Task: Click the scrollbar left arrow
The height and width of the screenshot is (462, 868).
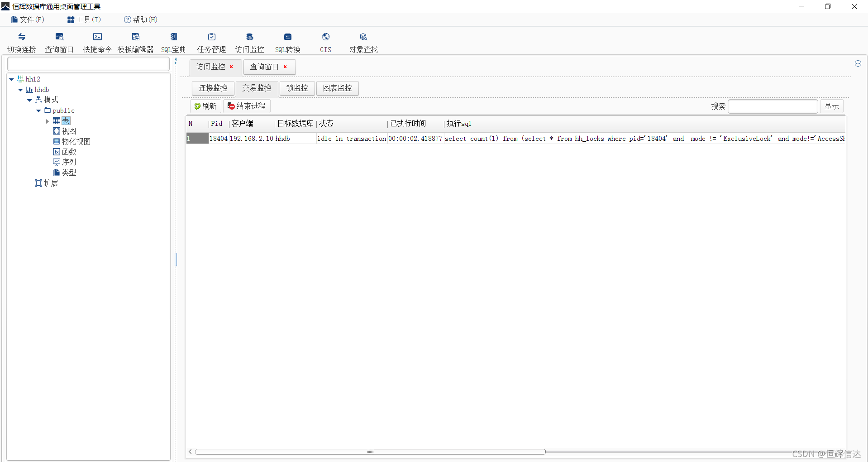Action: tap(191, 452)
